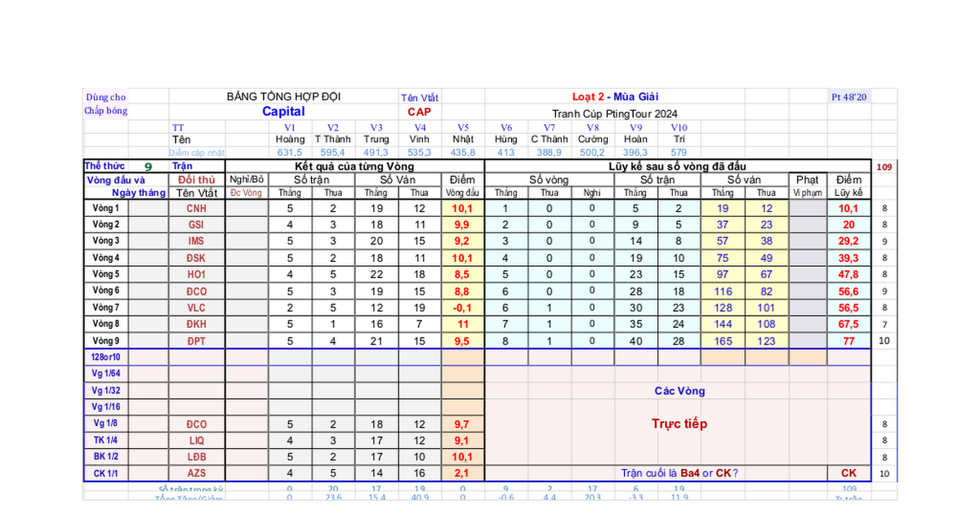Click cumulative games won "116"
This screenshot has width=980, height=514.
(x=723, y=291)
